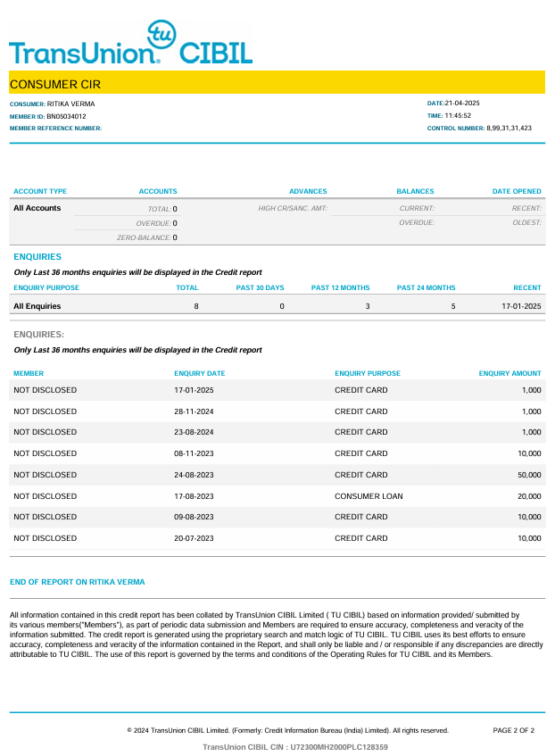Viewport: 555px width, 756px height.
Task: Select the enquiry dated 20-07-2023
Action: coord(277,538)
